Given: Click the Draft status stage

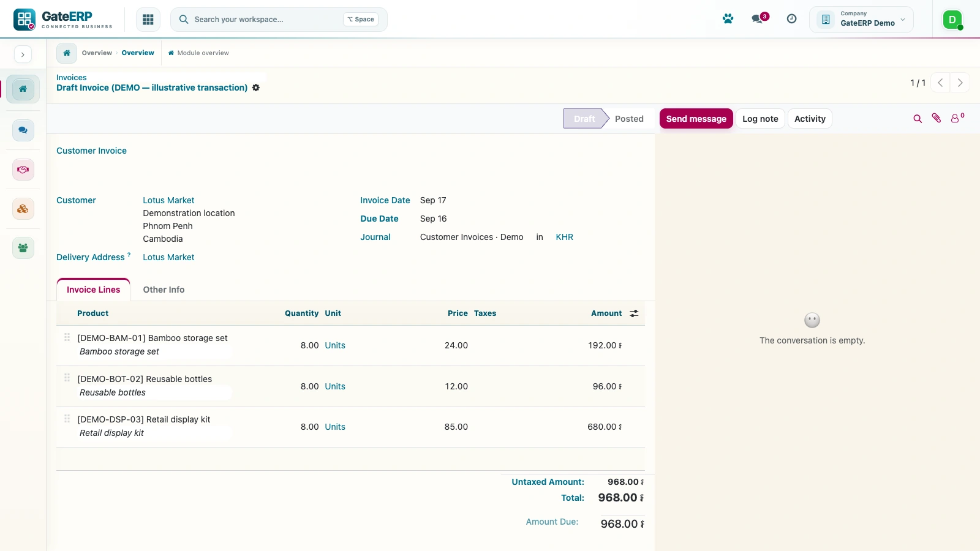Looking at the screenshot, I should [584, 119].
